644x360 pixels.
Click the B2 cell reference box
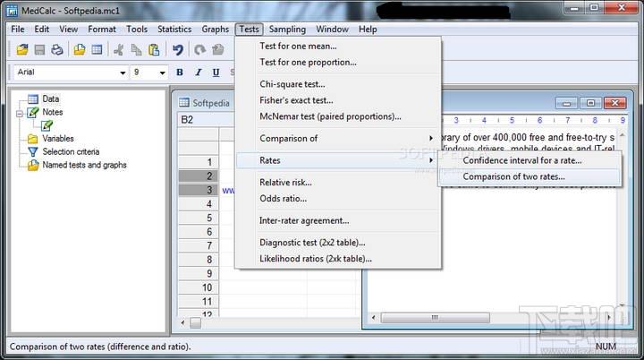click(207, 120)
